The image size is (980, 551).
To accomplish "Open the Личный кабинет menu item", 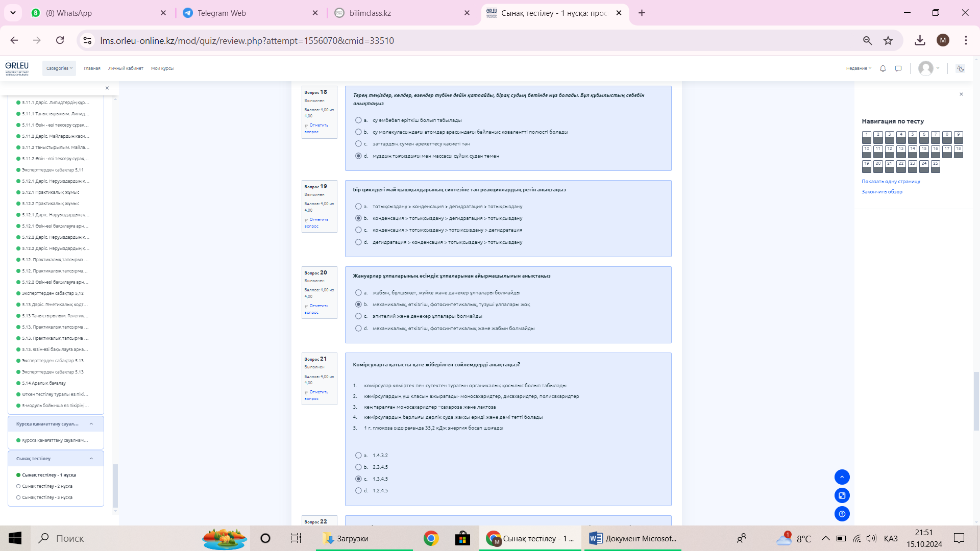I will click(126, 68).
